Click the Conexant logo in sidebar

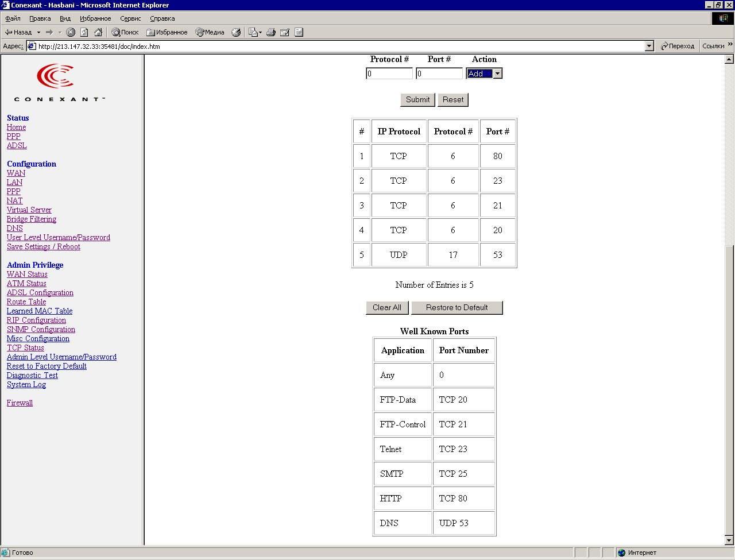(x=59, y=83)
